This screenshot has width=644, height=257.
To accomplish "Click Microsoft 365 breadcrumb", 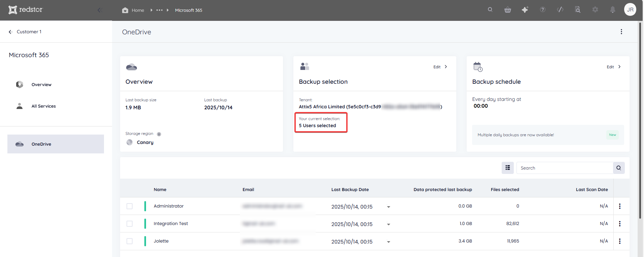I will tap(188, 10).
